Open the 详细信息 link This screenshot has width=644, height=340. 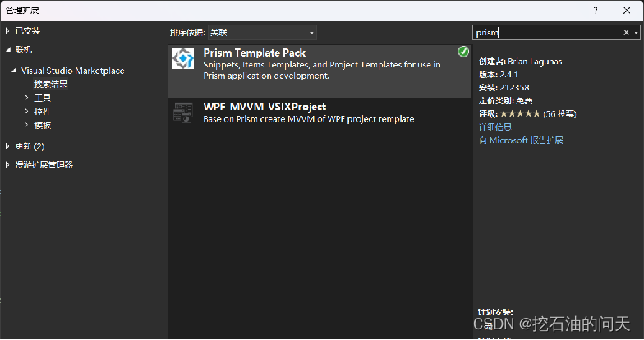[494, 126]
